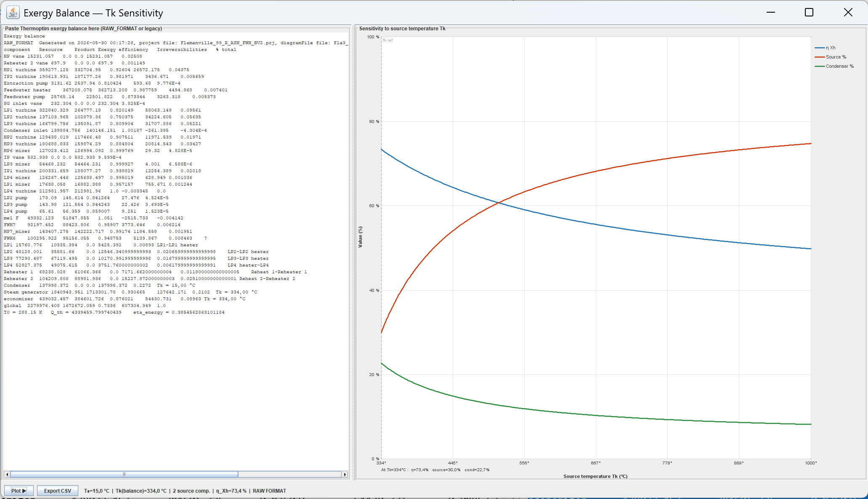
Task: Click the 'LP2 pump' data row
Action: coord(86,198)
